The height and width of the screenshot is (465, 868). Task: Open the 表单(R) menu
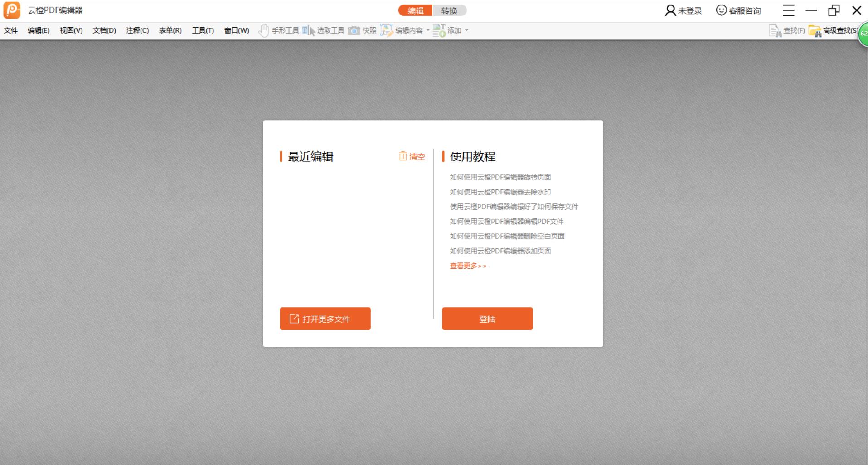(x=170, y=30)
